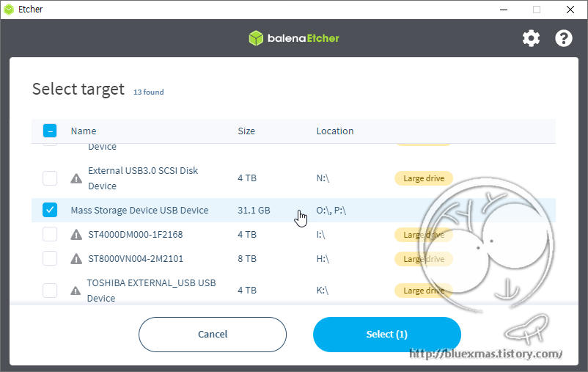Close the Etcher window
The image size is (588, 372).
[570, 10]
